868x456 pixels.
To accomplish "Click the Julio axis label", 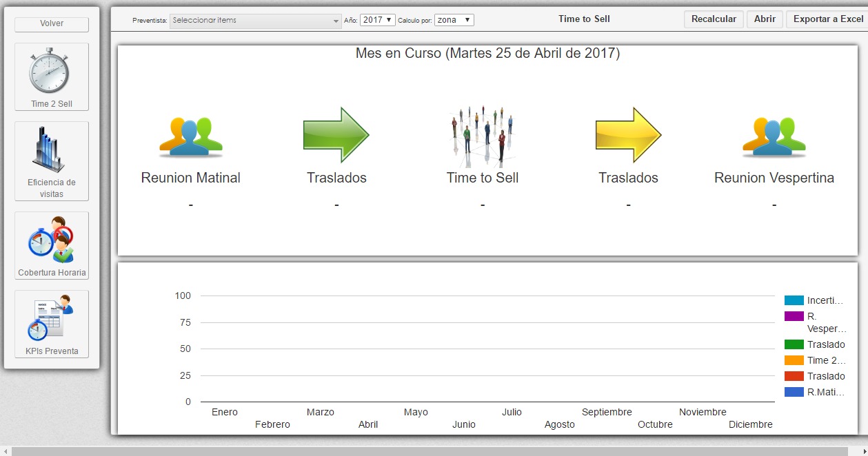I will [512, 412].
